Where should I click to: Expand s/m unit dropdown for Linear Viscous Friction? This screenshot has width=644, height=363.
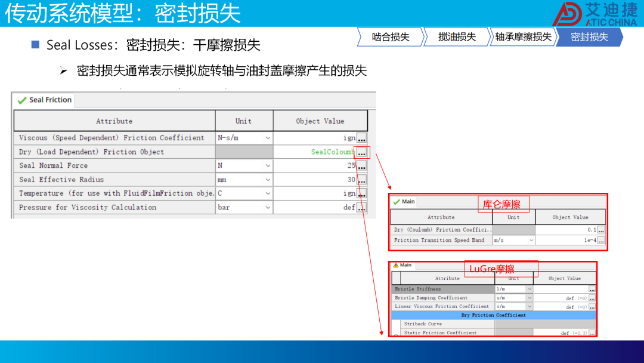530,307
